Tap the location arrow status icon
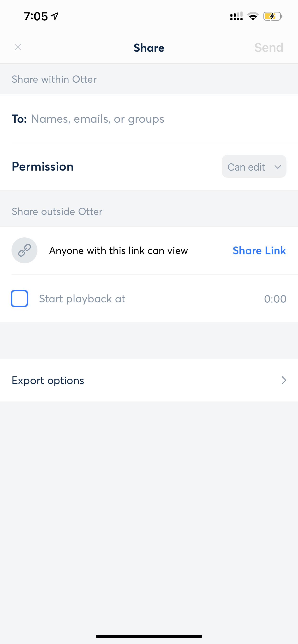The height and width of the screenshot is (644, 298). coord(55,16)
